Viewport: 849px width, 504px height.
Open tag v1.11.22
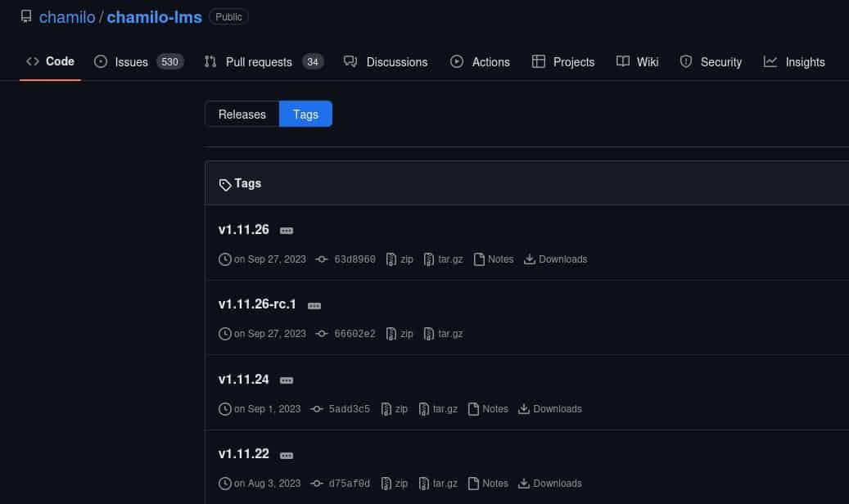pyautogui.click(x=244, y=453)
